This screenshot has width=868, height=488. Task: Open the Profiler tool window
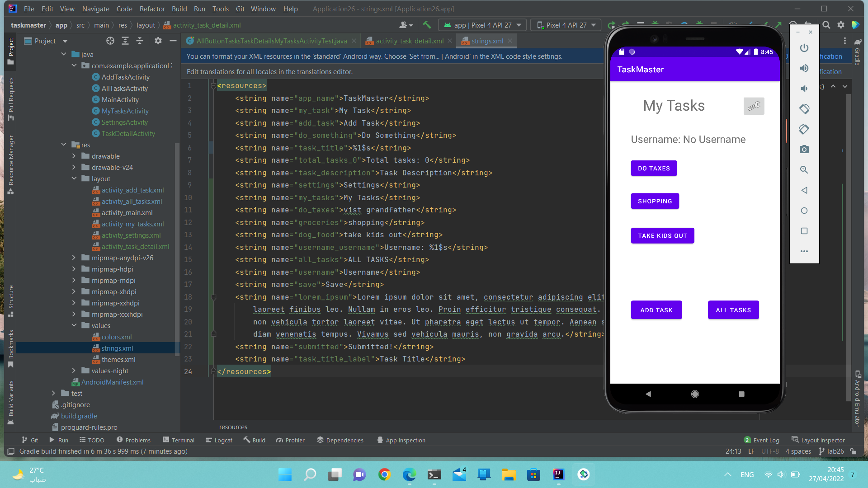(x=290, y=440)
